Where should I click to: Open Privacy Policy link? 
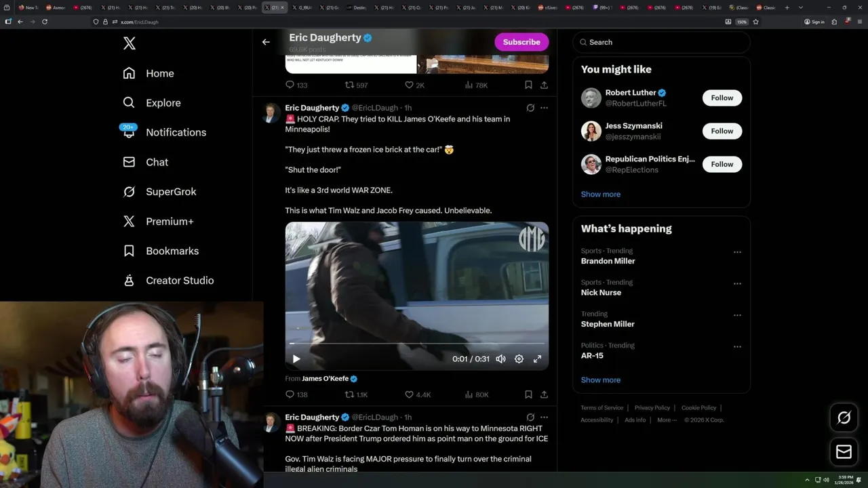pyautogui.click(x=652, y=408)
